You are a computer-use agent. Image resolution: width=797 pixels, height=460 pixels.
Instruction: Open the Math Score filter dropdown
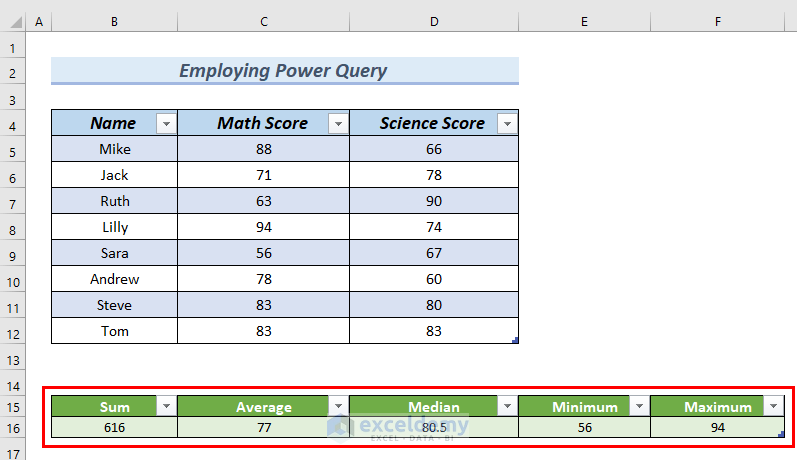click(339, 124)
